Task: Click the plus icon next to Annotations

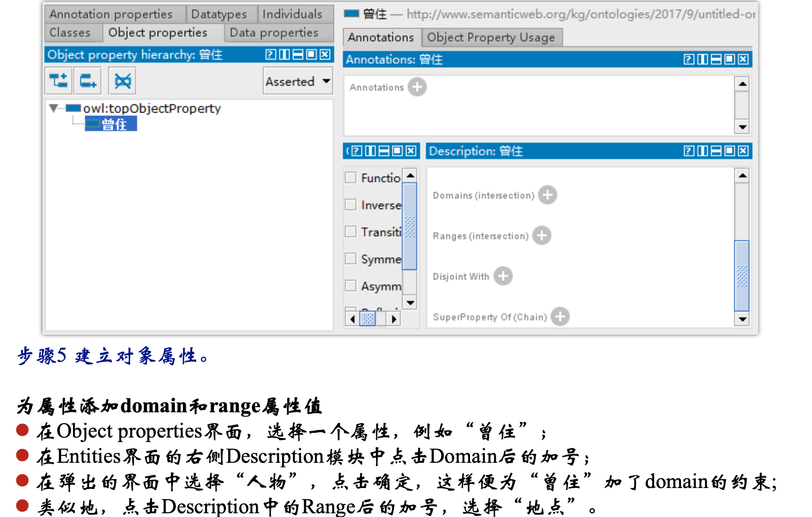Action: 418,87
